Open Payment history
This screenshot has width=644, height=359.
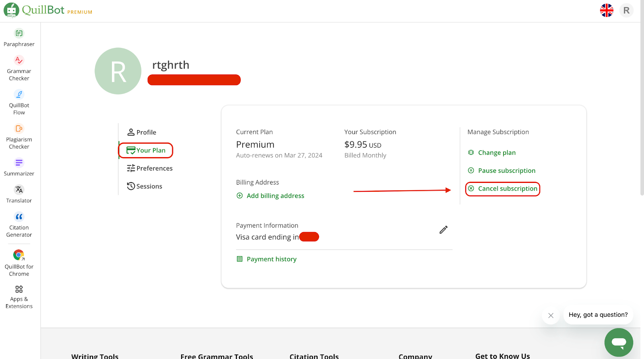pos(266,259)
